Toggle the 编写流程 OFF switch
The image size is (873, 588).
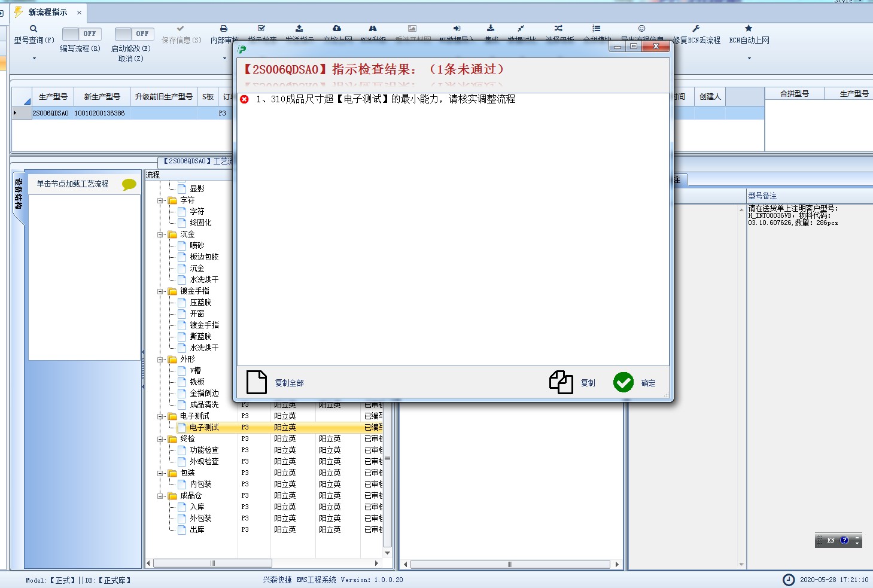82,34
